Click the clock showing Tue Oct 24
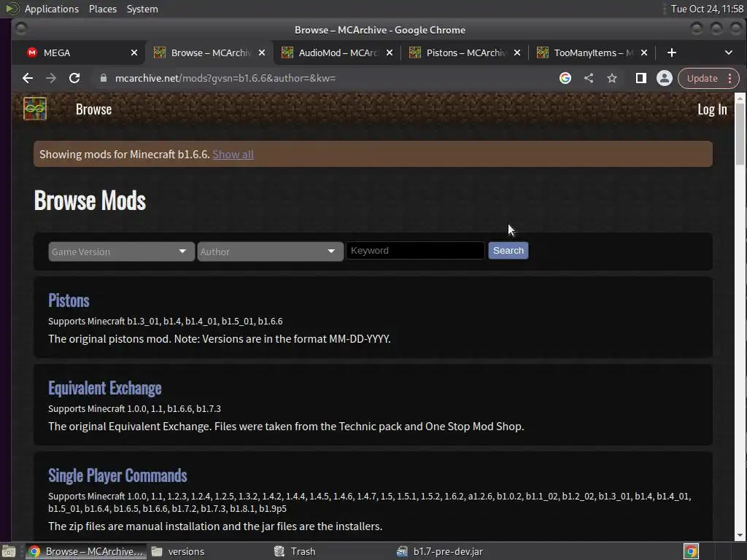 point(707,9)
